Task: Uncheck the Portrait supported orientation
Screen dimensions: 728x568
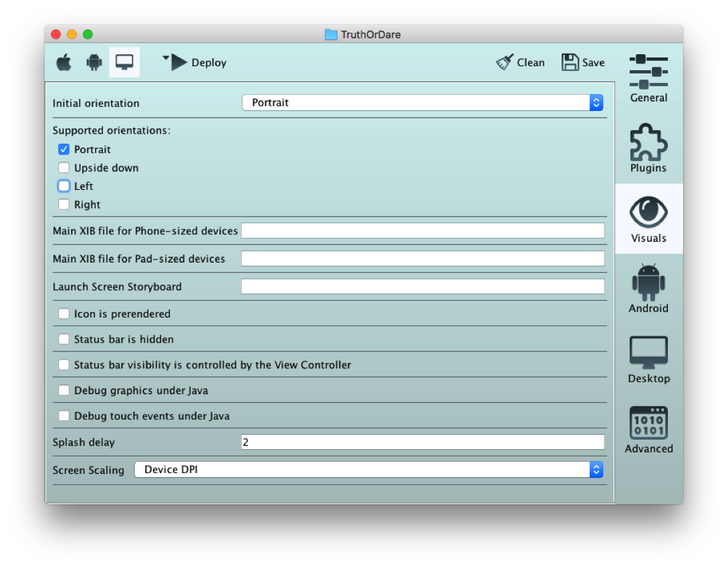Action: click(64, 150)
